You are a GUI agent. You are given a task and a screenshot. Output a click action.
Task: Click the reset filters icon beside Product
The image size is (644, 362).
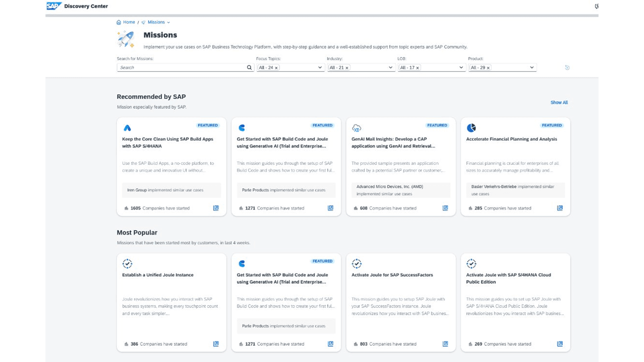coord(567,68)
